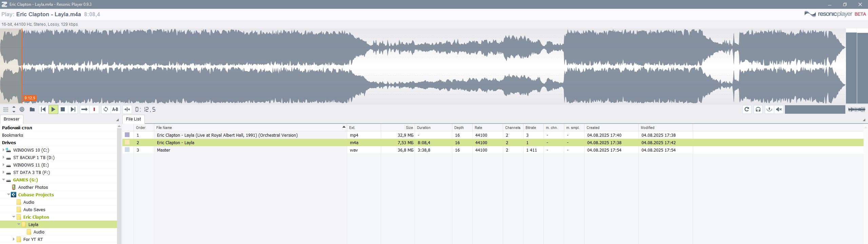The height and width of the screenshot is (244, 868).
Task: Select the Browser tab
Action: click(12, 119)
